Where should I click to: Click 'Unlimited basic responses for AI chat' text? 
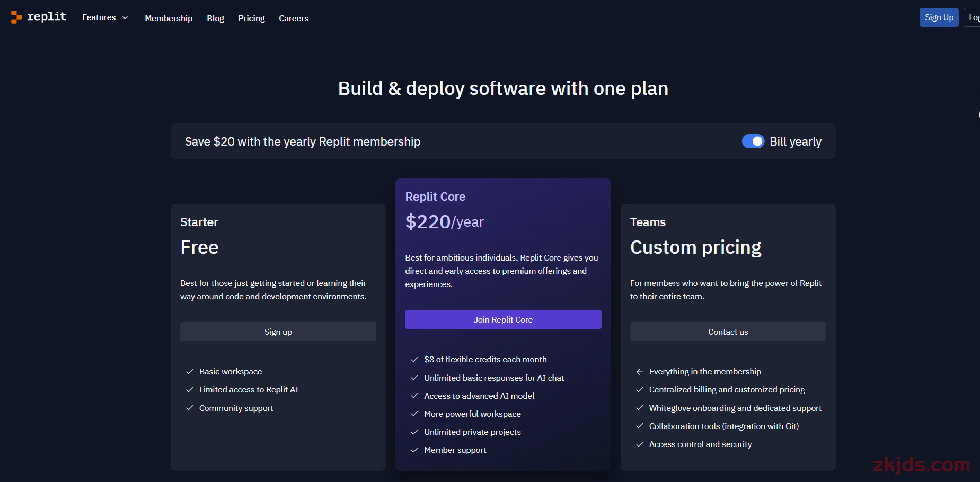(494, 378)
